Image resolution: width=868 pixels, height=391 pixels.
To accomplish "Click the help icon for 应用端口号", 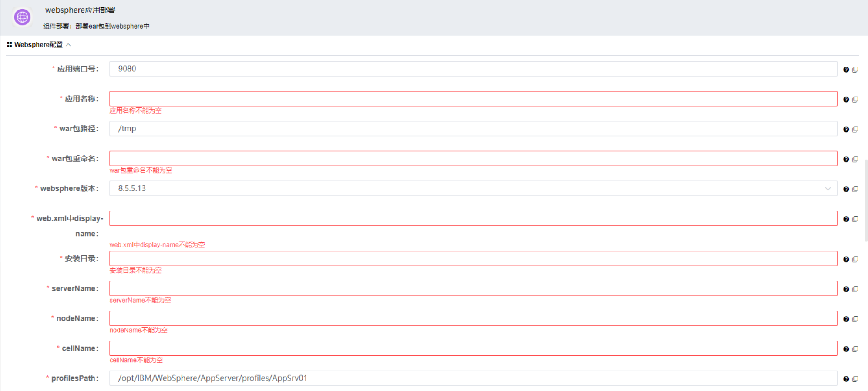I will (x=846, y=70).
